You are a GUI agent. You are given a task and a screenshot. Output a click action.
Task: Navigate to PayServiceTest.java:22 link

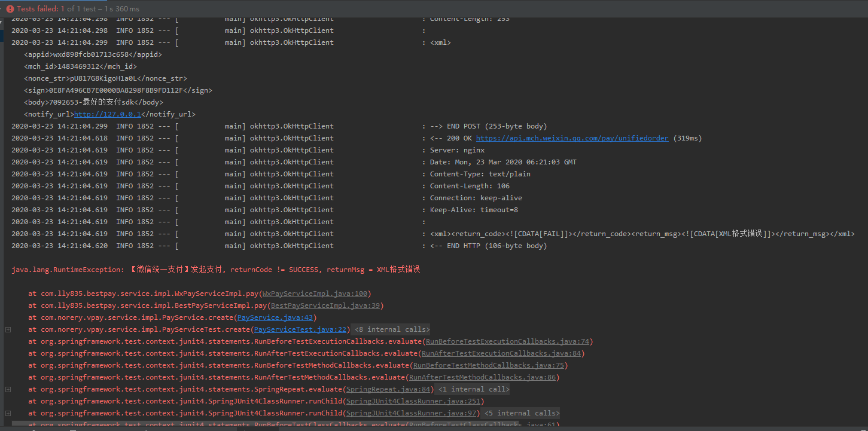click(300, 329)
